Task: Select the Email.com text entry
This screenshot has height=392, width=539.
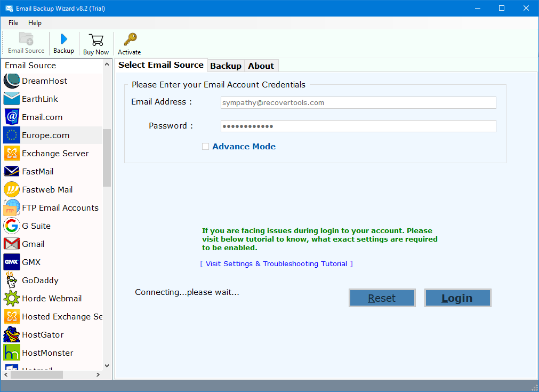Action: click(42, 117)
